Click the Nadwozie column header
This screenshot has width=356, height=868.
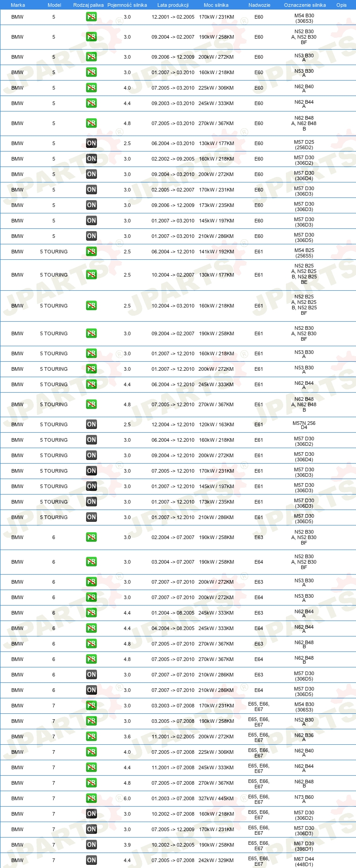point(259,5)
